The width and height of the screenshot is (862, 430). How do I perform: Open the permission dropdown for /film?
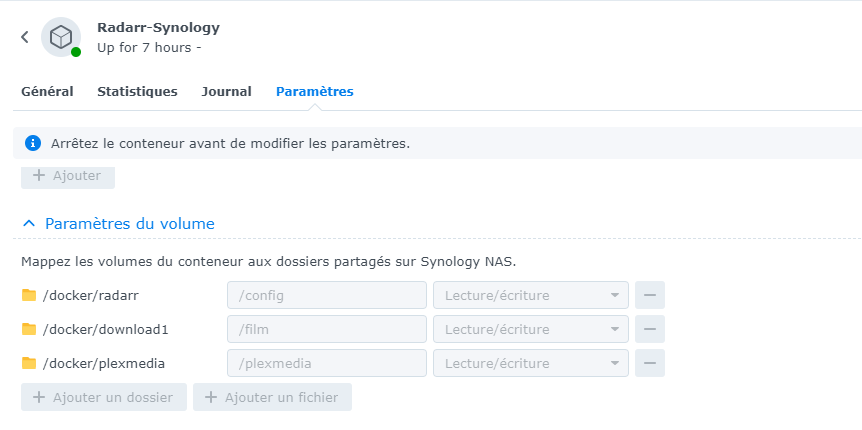tap(530, 329)
